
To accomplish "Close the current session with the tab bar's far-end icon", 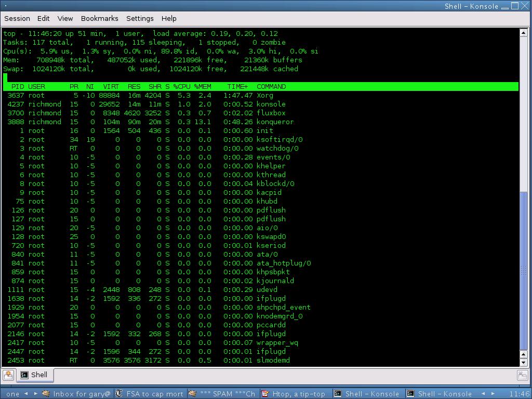I will pyautogui.click(x=523, y=375).
